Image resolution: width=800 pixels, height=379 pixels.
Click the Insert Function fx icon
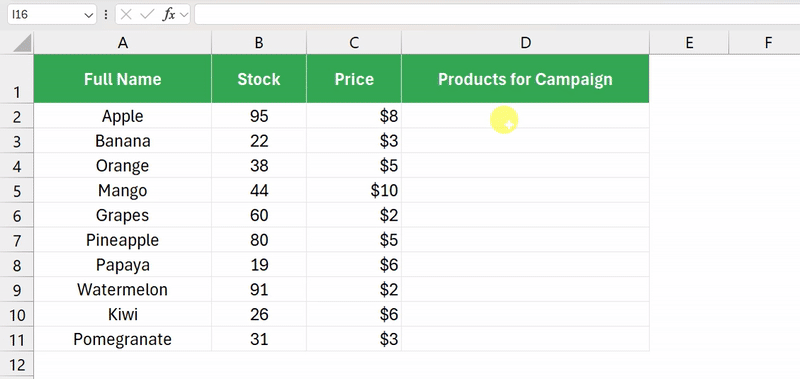click(x=168, y=15)
